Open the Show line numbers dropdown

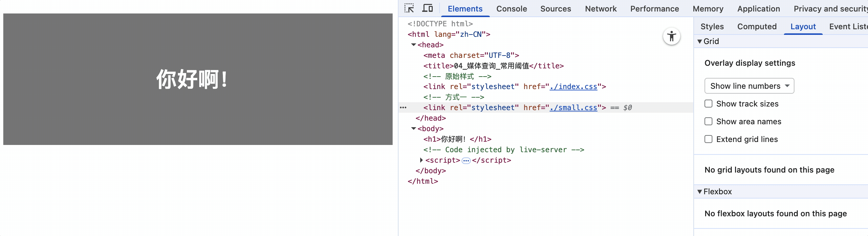point(749,86)
